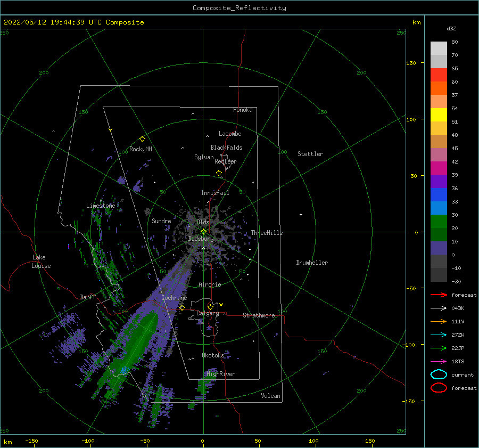The height and width of the screenshot is (448, 479).
Task: Click the white plus marker west of Drumheller
Action: point(301,214)
